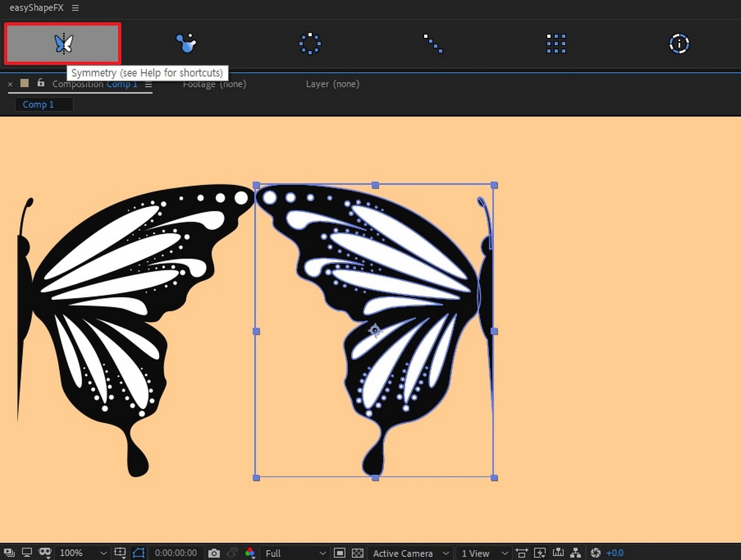Screen dimensions: 741x560
Task: Click the primary viewer monitor icon
Action: [x=27, y=552]
